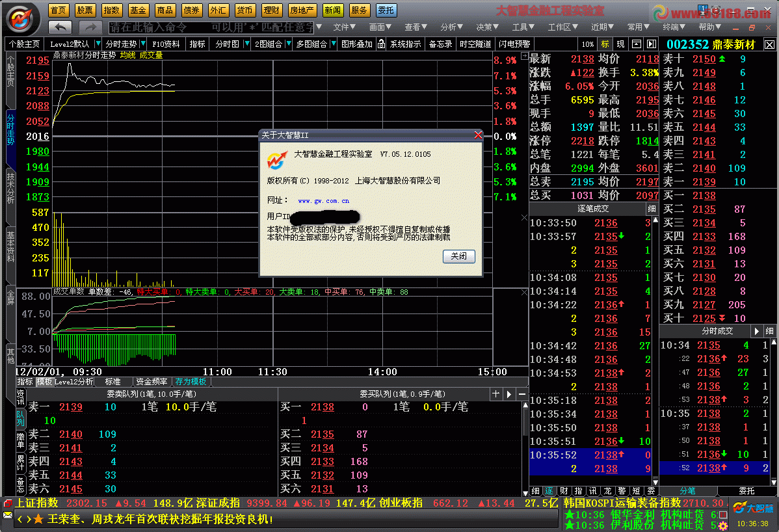This screenshot has width=779, height=532.
Task: Toggle 细 detail button beside 分时成交
Action: click(769, 331)
